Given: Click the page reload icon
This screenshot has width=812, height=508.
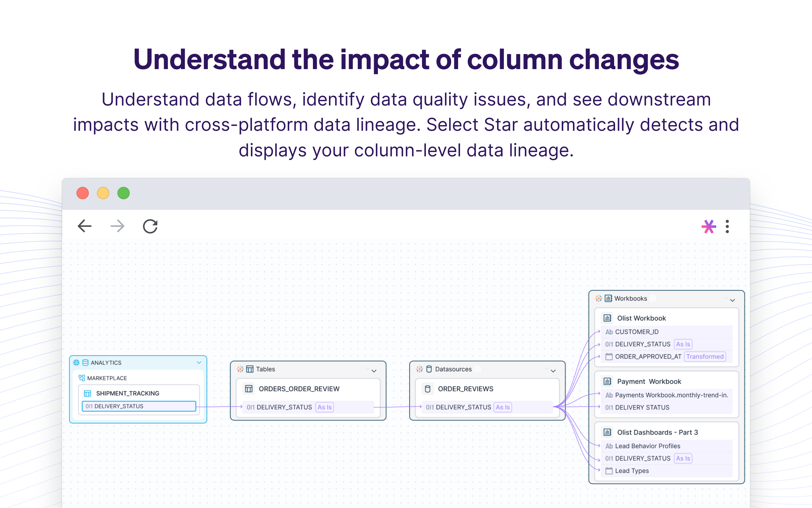Looking at the screenshot, I should pyautogui.click(x=150, y=226).
